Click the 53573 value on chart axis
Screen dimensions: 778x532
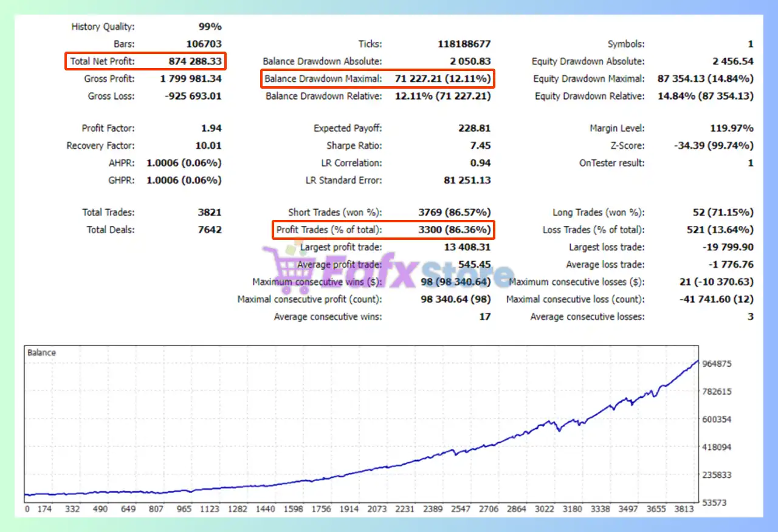[714, 503]
